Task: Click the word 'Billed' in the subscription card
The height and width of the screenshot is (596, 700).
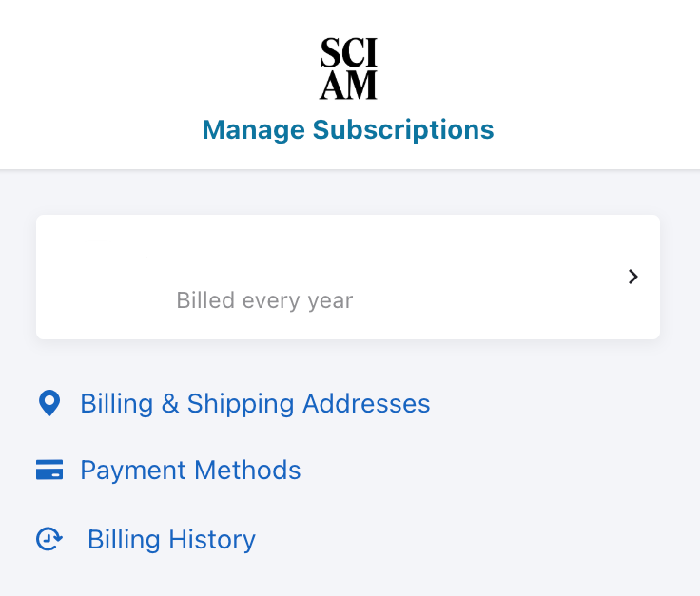Action: pyautogui.click(x=205, y=301)
